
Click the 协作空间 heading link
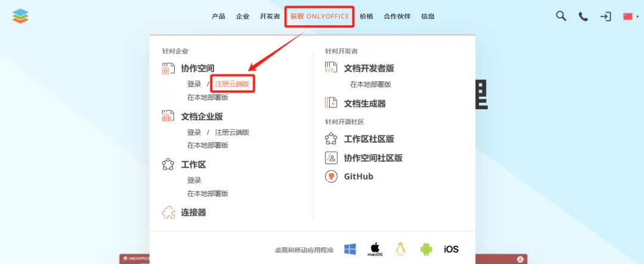[197, 69]
